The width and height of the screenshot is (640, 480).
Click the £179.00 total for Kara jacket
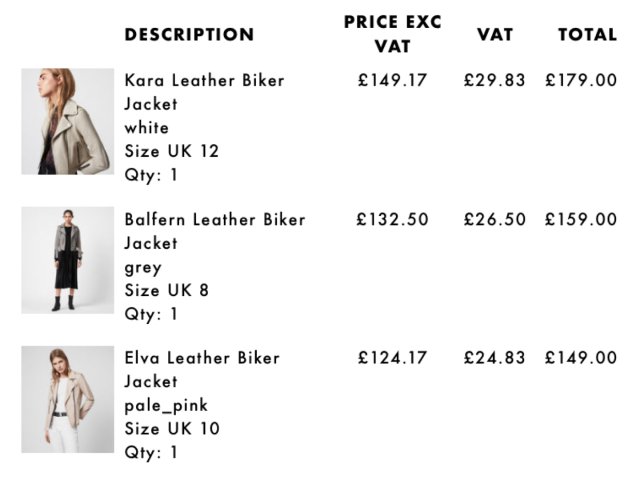pyautogui.click(x=581, y=80)
